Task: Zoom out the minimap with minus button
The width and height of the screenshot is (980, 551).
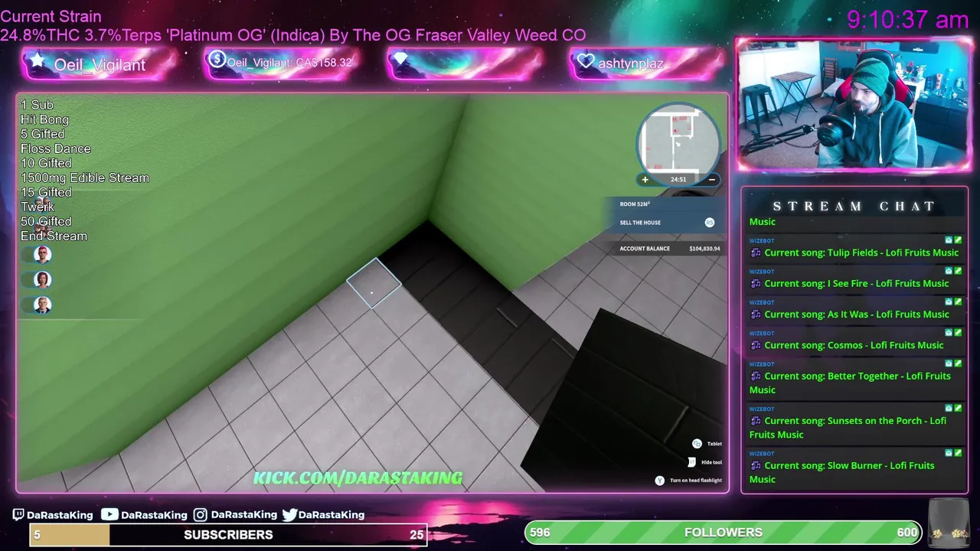Action: tap(711, 180)
